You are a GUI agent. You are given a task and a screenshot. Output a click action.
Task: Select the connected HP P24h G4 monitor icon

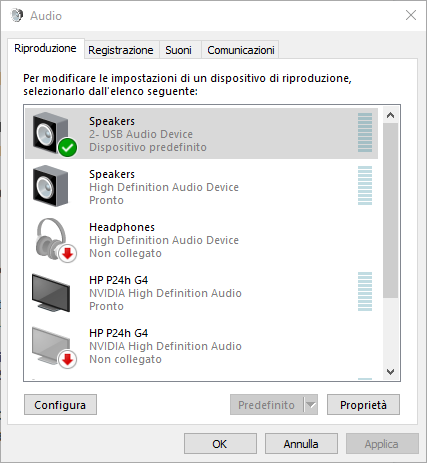coord(51,293)
